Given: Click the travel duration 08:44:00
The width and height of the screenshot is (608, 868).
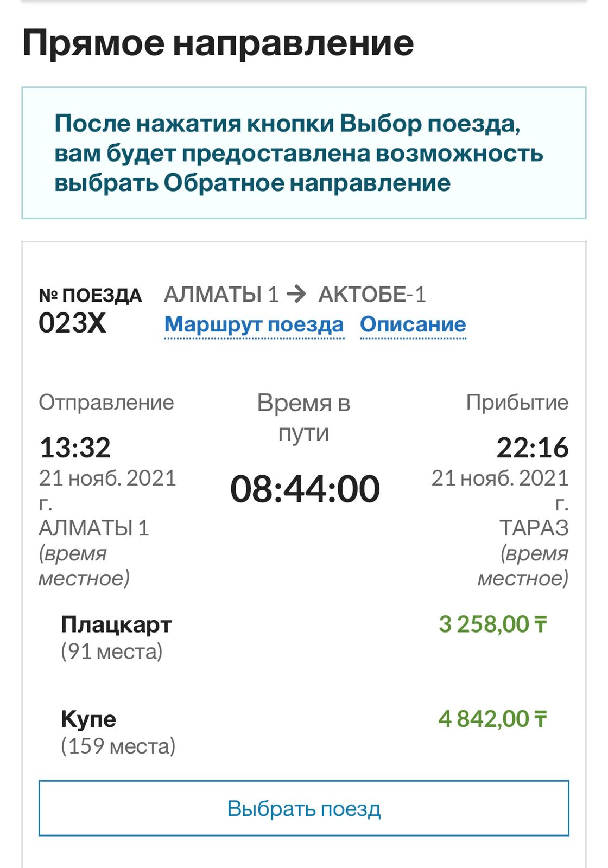Looking at the screenshot, I should 305,489.
